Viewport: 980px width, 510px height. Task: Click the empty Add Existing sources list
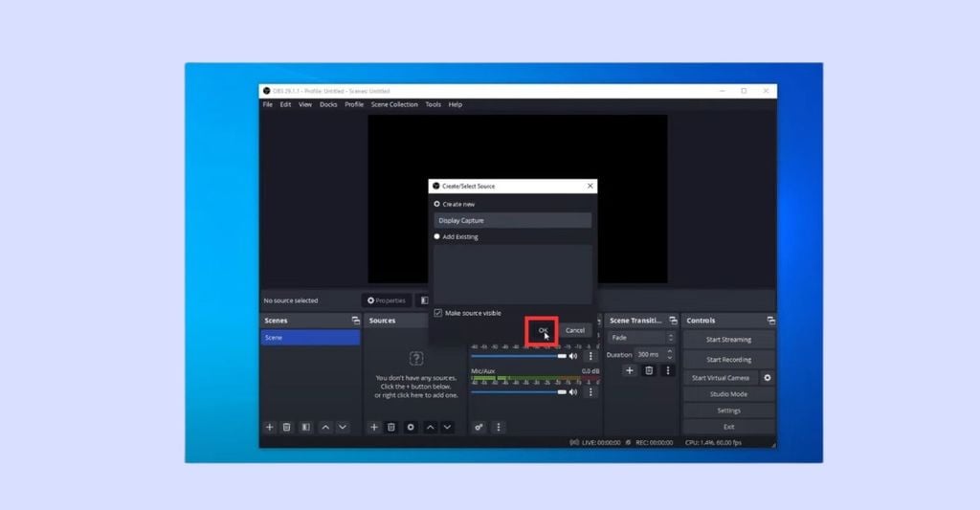point(513,274)
